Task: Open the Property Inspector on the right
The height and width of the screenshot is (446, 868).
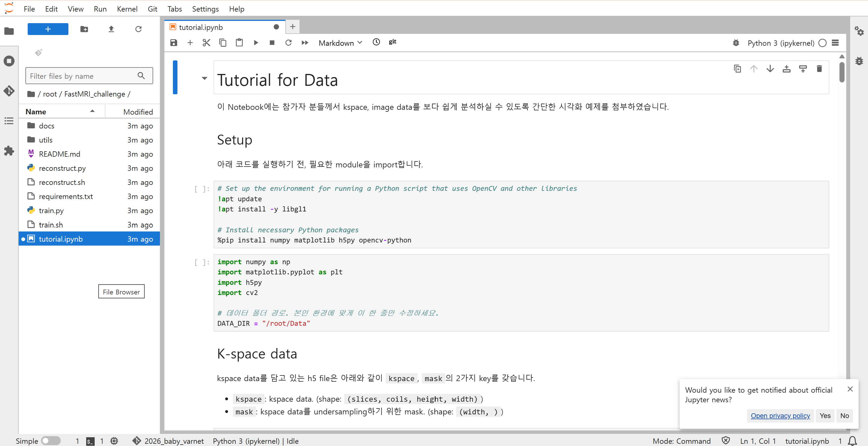Action: [x=859, y=31]
